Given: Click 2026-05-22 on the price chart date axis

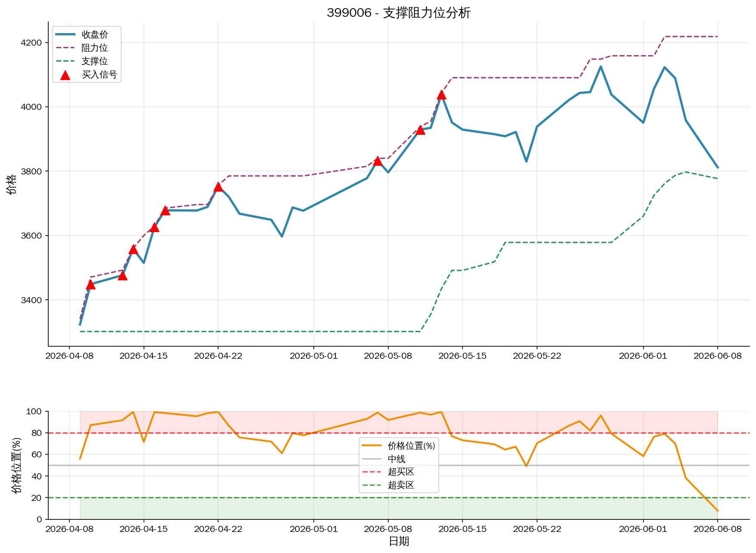Looking at the screenshot, I should pos(537,356).
